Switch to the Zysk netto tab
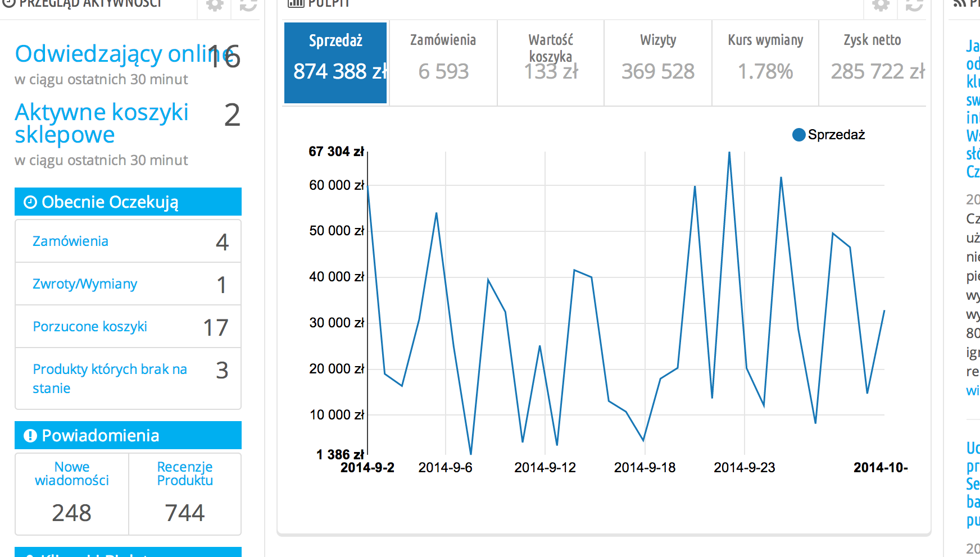 pos(873,63)
